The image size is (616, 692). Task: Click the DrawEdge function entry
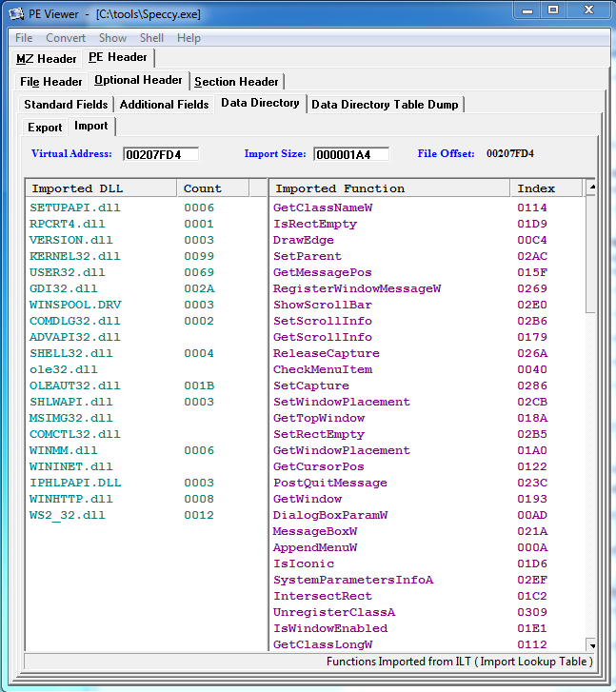point(304,240)
